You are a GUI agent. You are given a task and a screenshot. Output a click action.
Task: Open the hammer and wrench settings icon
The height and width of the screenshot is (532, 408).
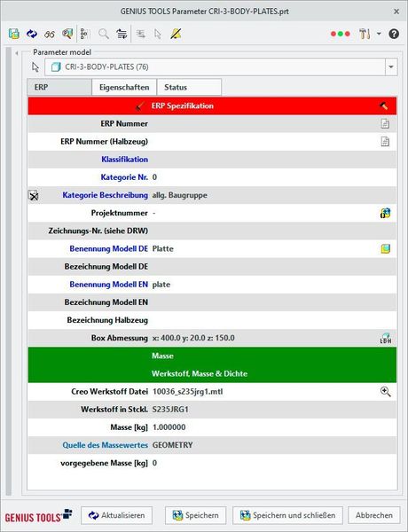(x=365, y=34)
